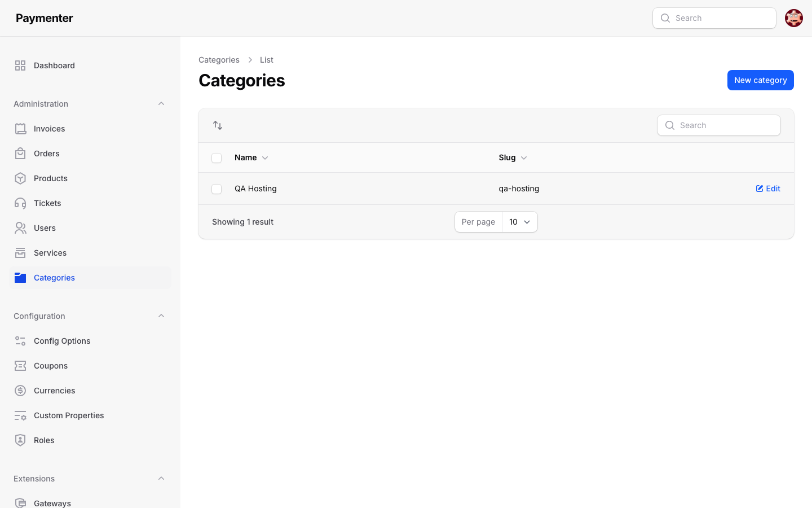Click the List breadcrumb text
812x508 pixels.
pyautogui.click(x=267, y=60)
